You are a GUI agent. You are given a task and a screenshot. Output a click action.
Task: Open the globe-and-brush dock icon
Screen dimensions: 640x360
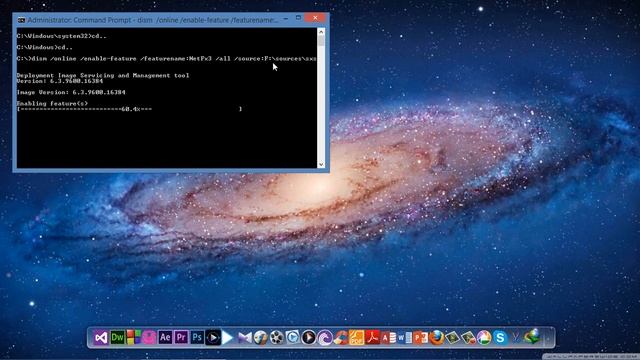tap(260, 338)
